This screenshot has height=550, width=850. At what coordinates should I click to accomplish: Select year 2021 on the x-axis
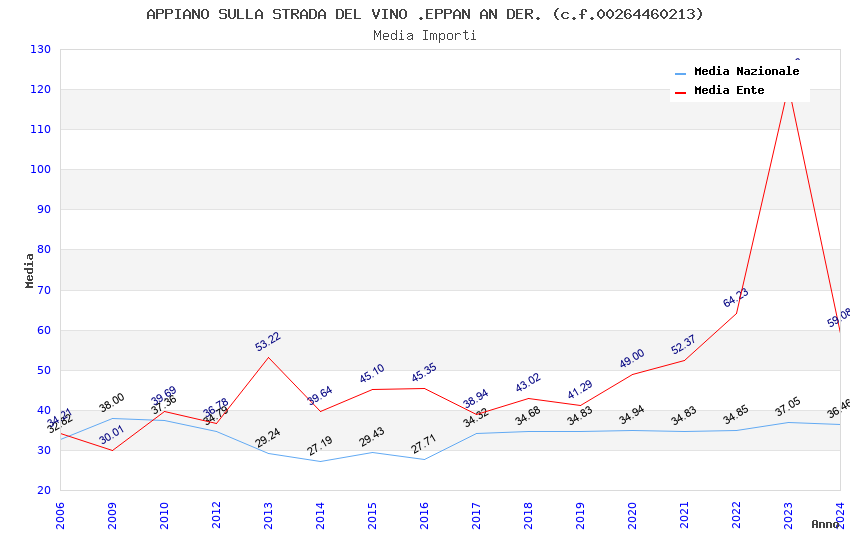[685, 515]
